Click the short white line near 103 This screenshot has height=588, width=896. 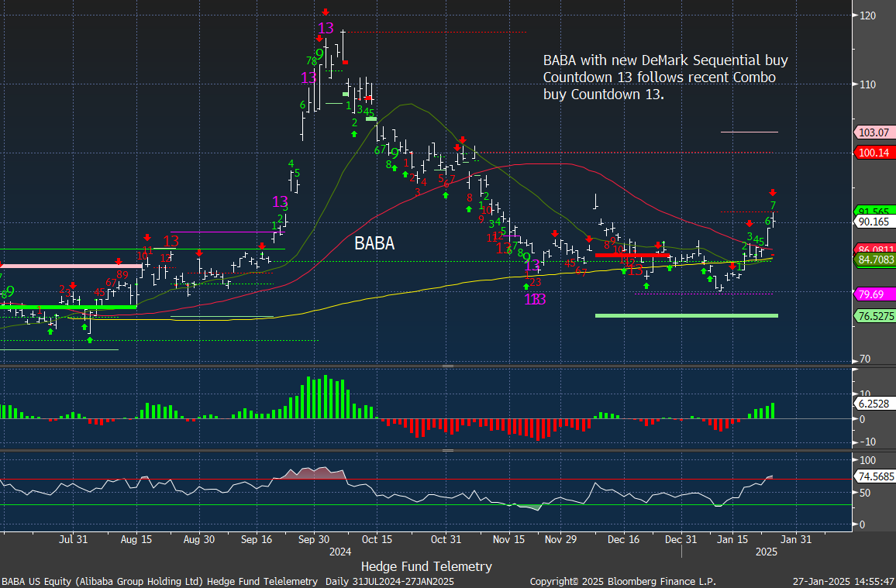click(750, 132)
